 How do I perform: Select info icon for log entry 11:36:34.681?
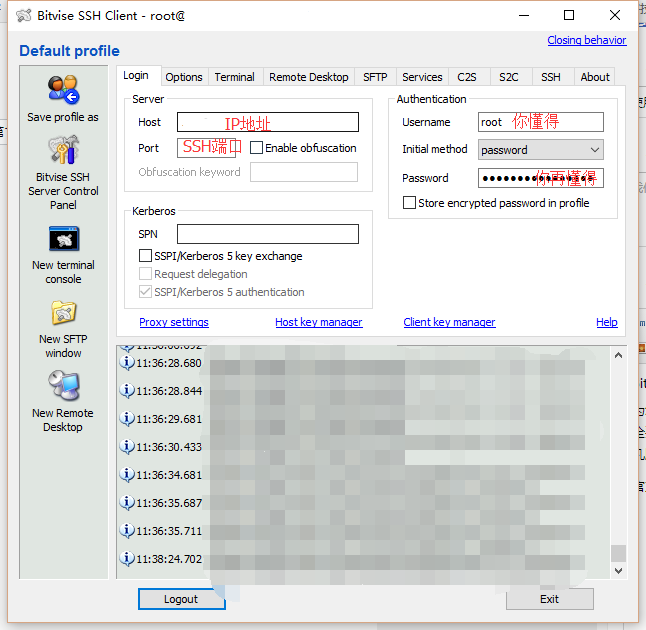(127, 475)
